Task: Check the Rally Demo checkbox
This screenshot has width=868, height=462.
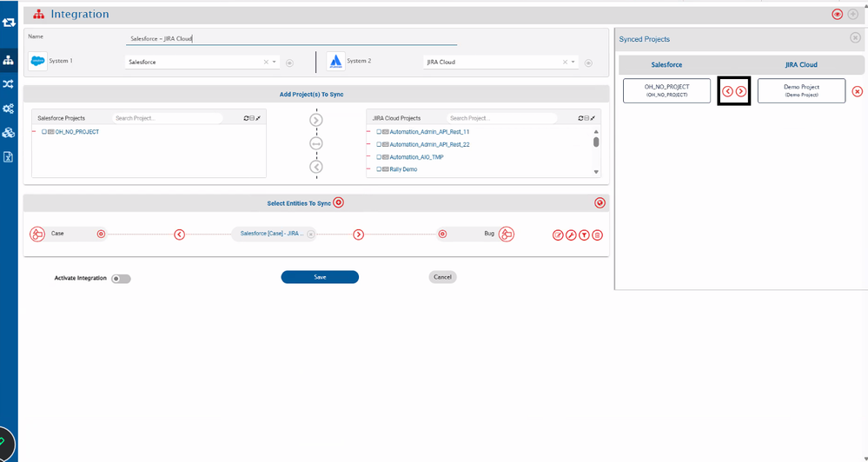Action: [379, 169]
